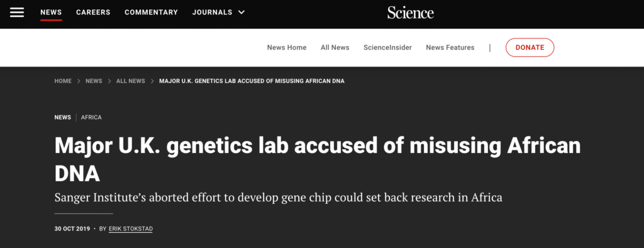This screenshot has height=248, width=644.
Task: Navigate to HOME in the breadcrumb
Action: click(63, 81)
